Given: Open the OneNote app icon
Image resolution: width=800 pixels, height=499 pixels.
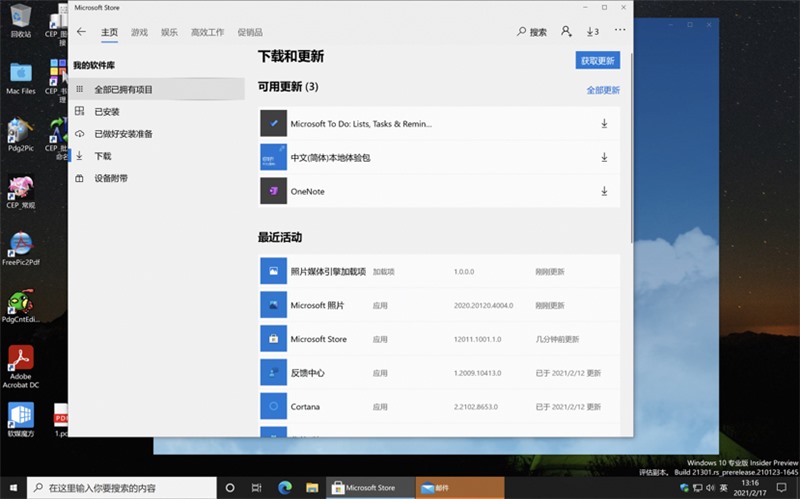Looking at the screenshot, I should coord(273,191).
